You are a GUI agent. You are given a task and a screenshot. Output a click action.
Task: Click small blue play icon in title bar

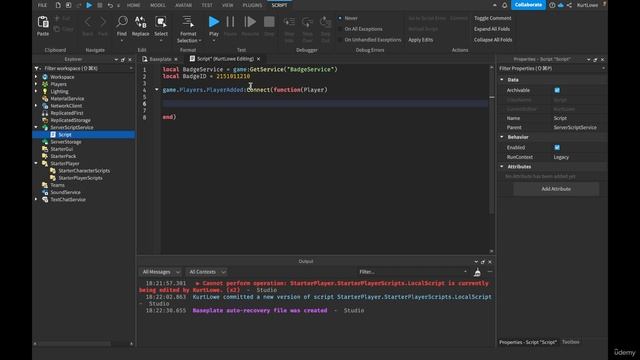pyautogui.click(x=89, y=5)
